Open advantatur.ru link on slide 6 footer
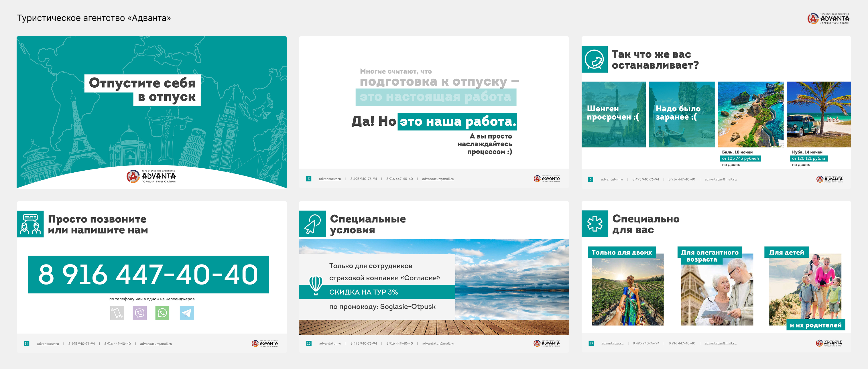 (x=612, y=179)
